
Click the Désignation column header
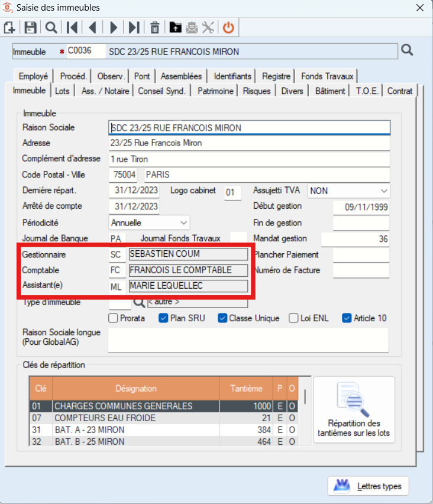click(136, 388)
